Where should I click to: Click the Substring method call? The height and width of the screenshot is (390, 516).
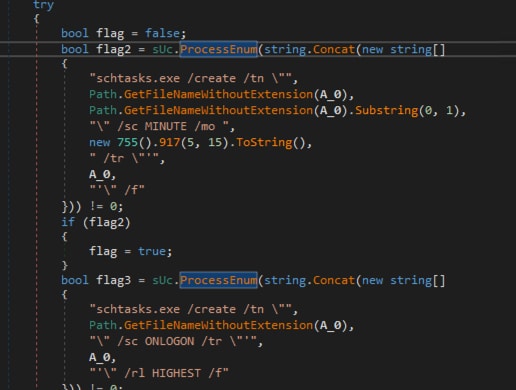coord(386,110)
